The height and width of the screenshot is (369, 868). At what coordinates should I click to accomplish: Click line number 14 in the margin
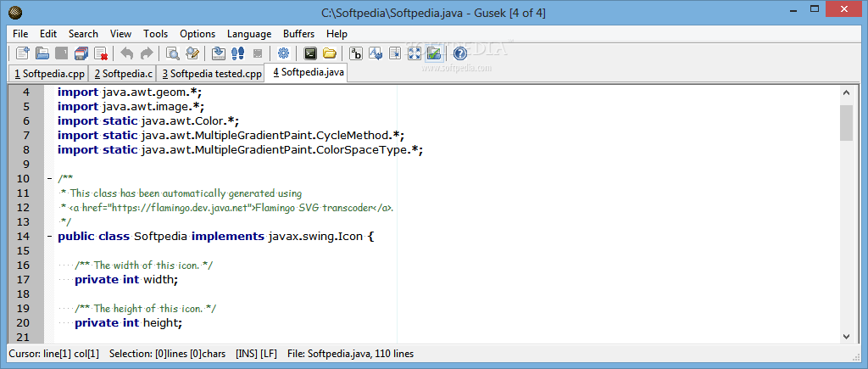(23, 237)
